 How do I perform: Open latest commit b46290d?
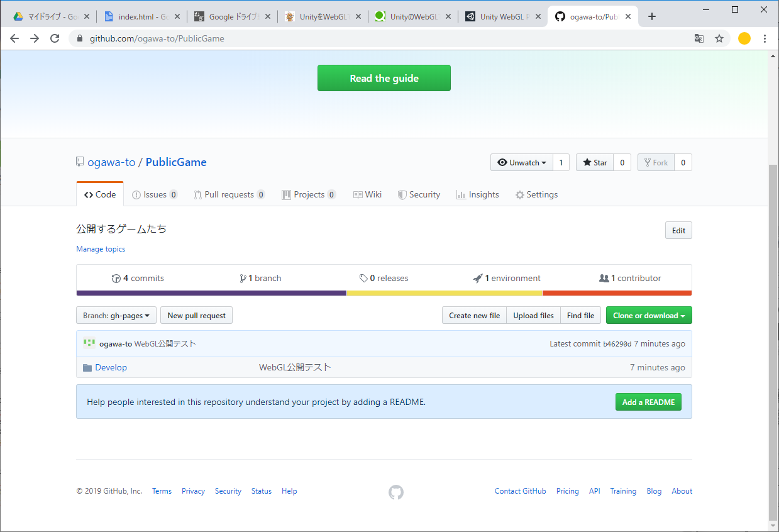click(x=617, y=344)
